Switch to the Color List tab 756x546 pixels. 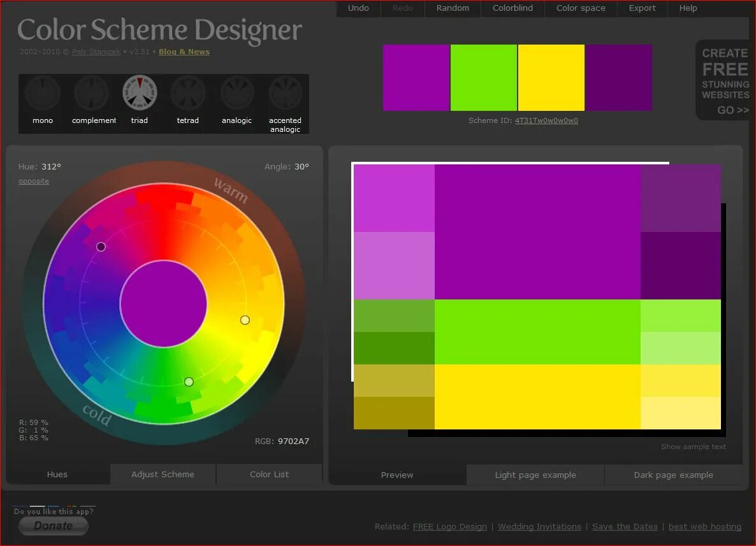[270, 474]
